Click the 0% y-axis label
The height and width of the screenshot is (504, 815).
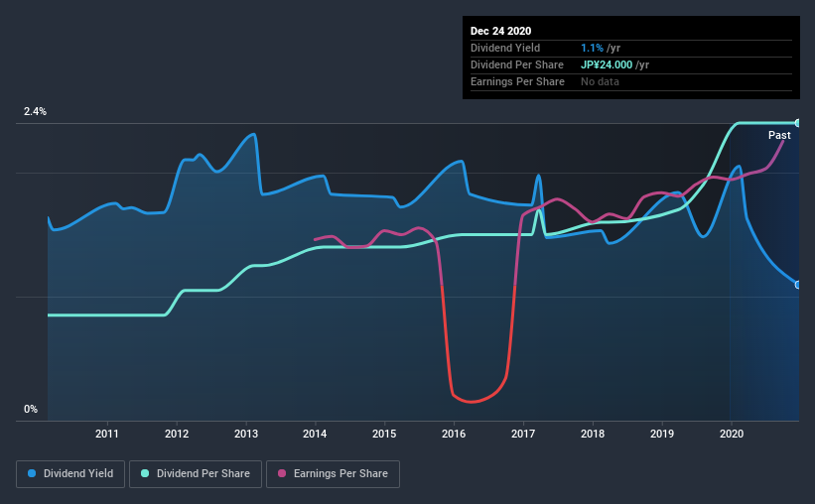(31, 409)
